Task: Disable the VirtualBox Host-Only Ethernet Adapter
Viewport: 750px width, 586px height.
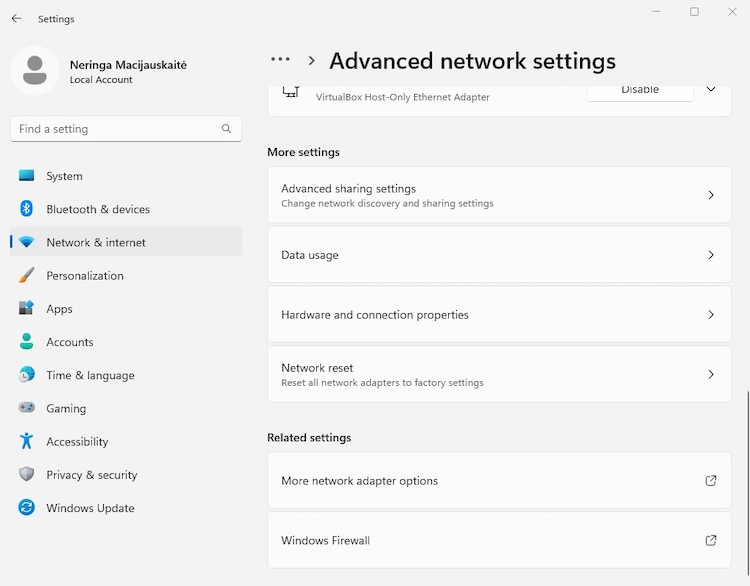Action: 640,92
